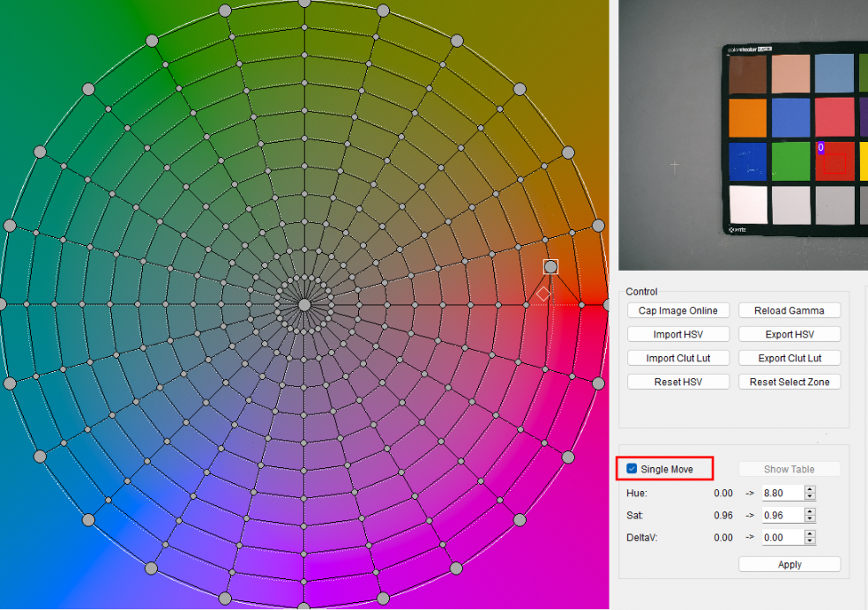
Task: Select the DeltaV value field
Action: click(x=782, y=537)
